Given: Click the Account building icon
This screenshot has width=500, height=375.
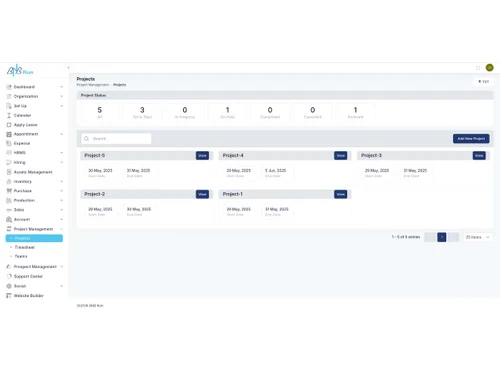Looking at the screenshot, I should tap(9, 219).
